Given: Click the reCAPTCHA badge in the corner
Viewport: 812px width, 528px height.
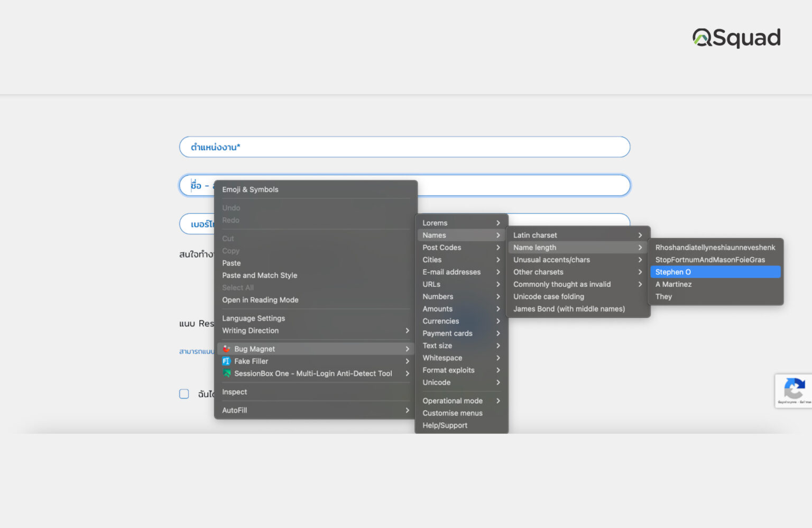Looking at the screenshot, I should click(x=794, y=391).
